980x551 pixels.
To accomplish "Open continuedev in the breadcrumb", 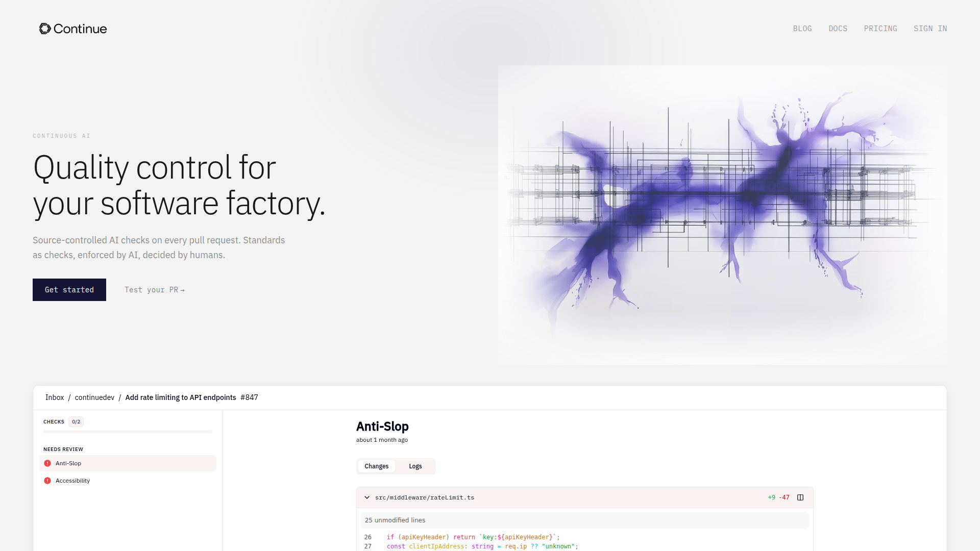I will pos(94,397).
